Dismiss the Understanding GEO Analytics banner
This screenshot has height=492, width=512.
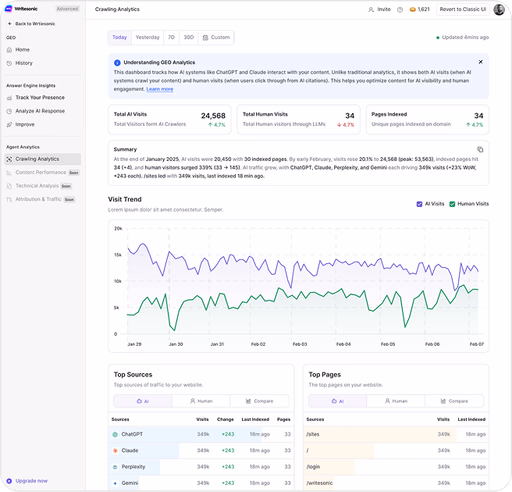pyautogui.click(x=481, y=62)
